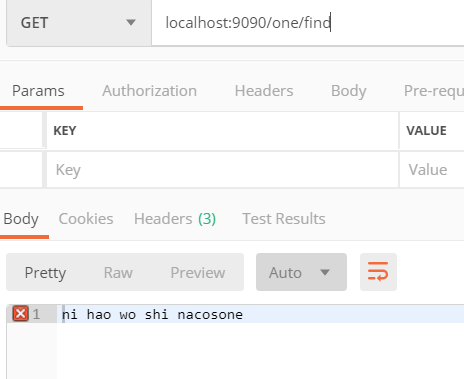Open response Headers (3) tab
Screen dimensions: 464x379
175,219
